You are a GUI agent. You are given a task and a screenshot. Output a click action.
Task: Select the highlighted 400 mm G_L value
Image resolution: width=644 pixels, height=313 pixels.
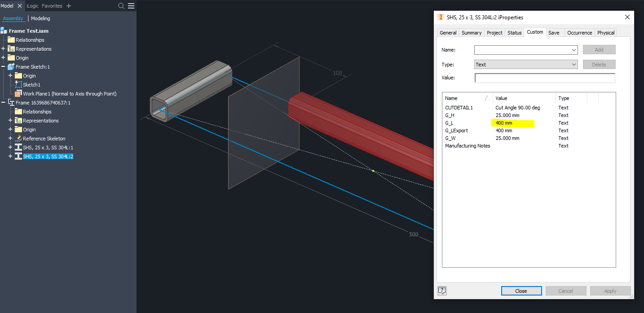pyautogui.click(x=512, y=122)
